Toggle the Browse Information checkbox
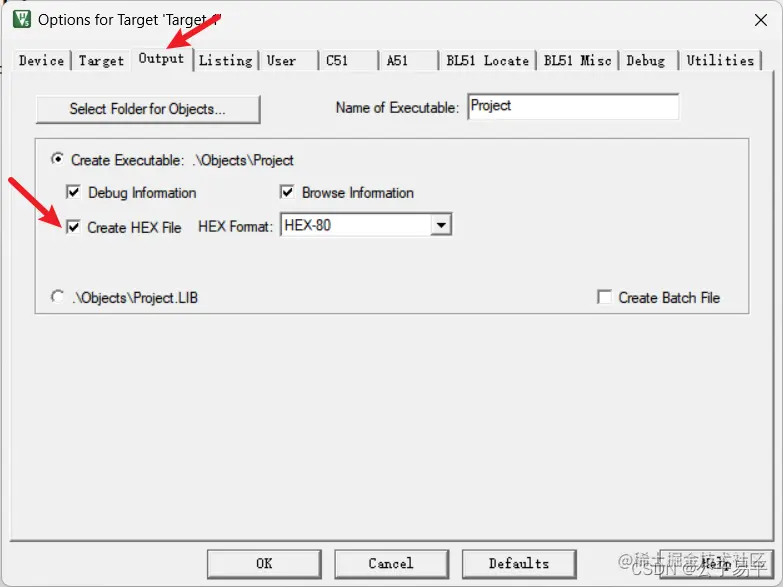This screenshot has height=587, width=783. pyautogui.click(x=287, y=192)
